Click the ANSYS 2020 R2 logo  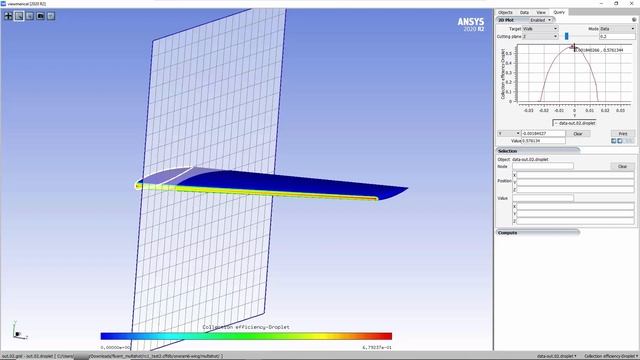coord(471,24)
